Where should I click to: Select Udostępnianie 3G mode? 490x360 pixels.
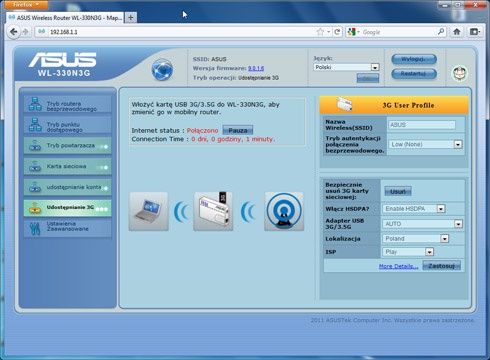68,208
